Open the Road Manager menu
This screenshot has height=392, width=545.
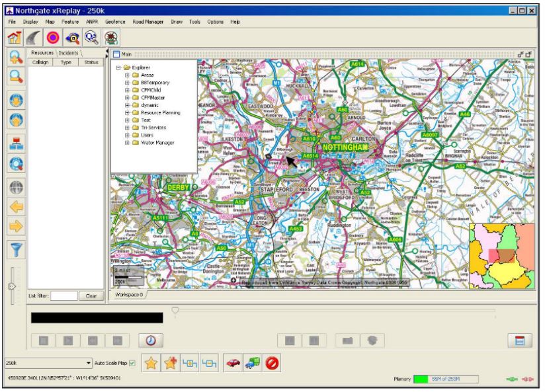[x=148, y=22]
